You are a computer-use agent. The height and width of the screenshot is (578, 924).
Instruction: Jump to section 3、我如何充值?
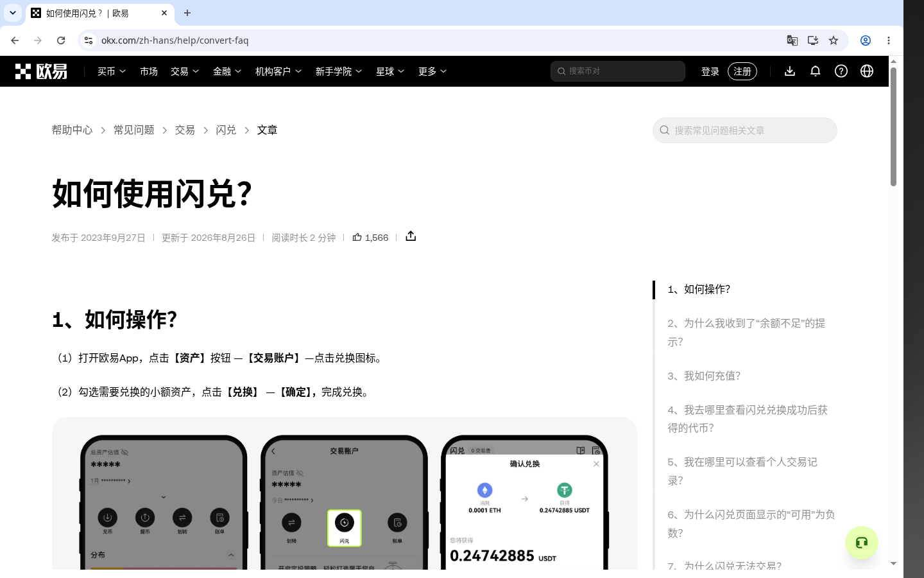[x=704, y=376]
